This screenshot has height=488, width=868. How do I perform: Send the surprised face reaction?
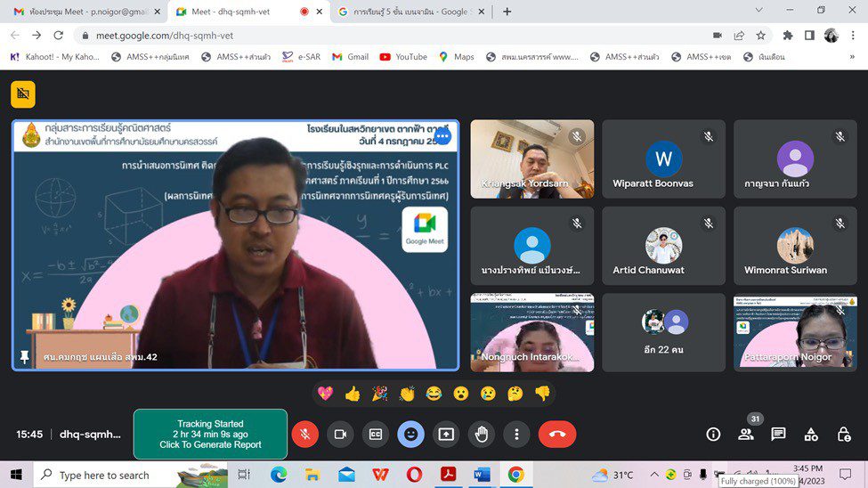click(461, 394)
